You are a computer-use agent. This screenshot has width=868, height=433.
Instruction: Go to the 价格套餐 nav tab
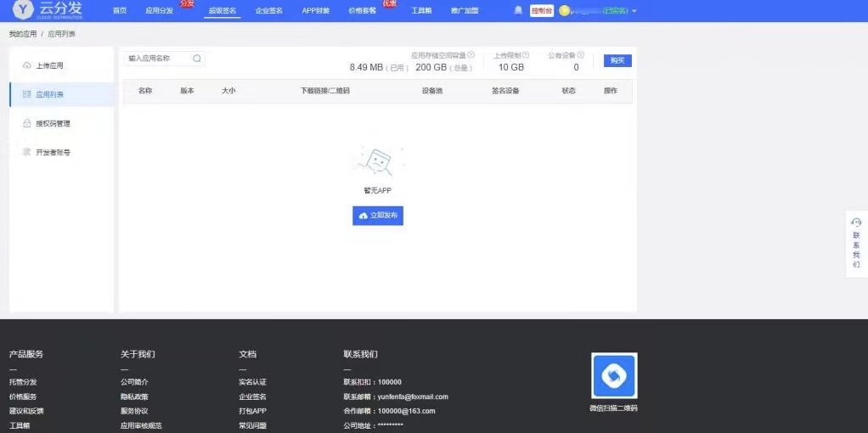point(364,11)
